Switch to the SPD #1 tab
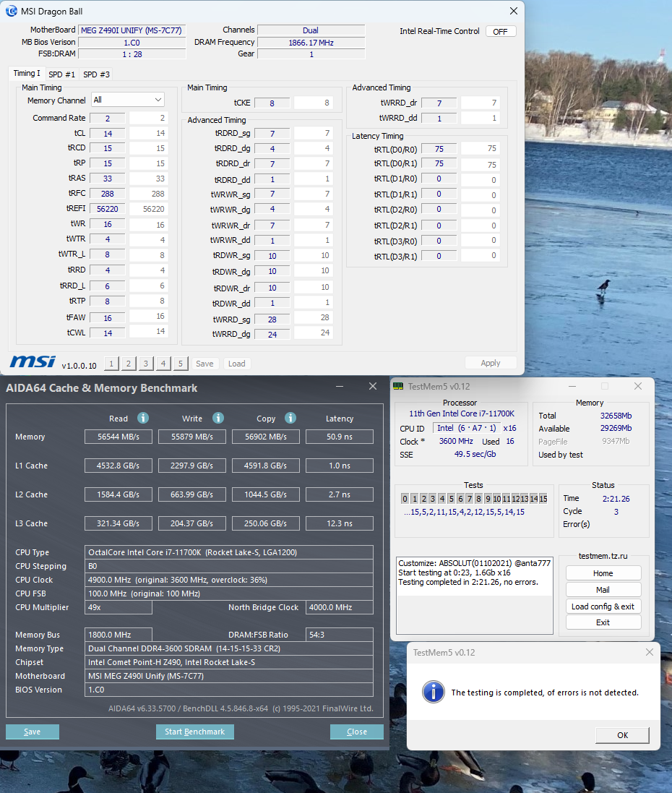The height and width of the screenshot is (793, 672). [x=61, y=74]
